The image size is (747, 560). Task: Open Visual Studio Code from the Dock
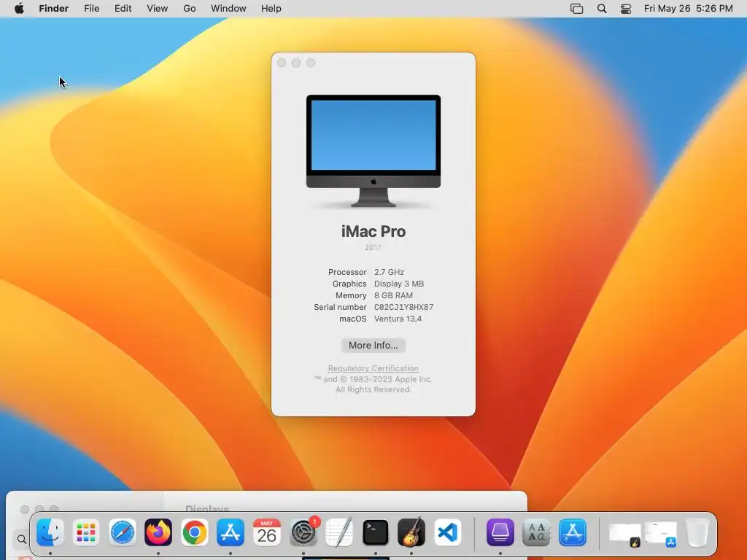pos(447,532)
